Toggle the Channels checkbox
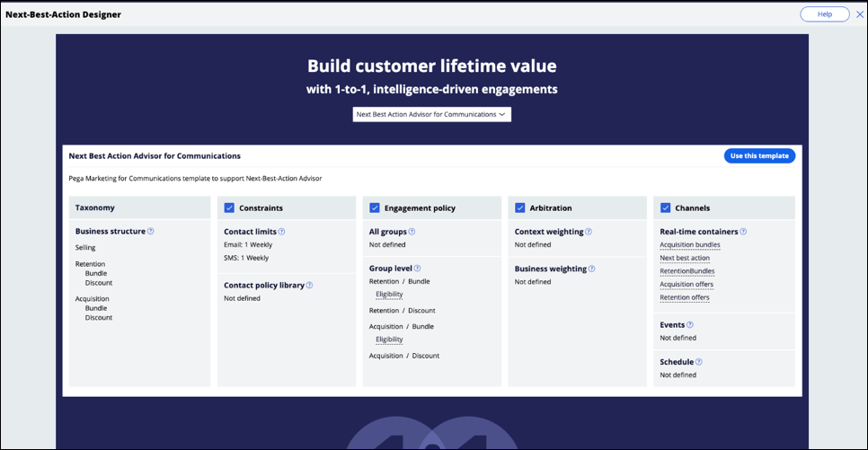Viewport: 868px width, 450px height. click(666, 208)
